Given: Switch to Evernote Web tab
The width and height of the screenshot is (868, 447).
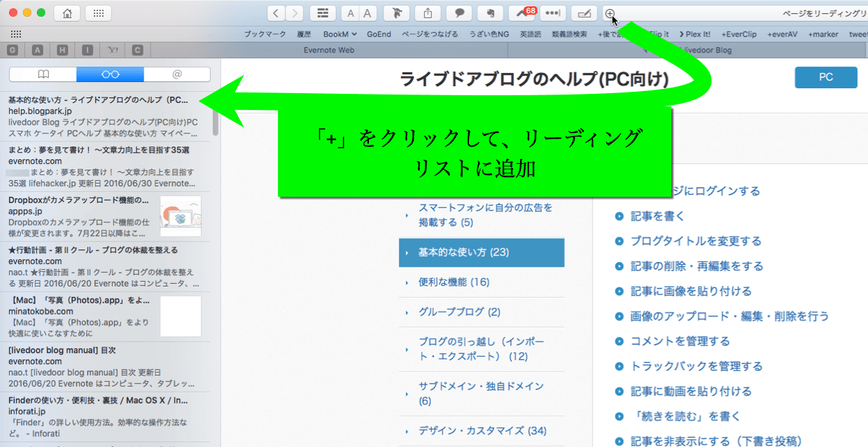Looking at the screenshot, I should click(x=329, y=50).
